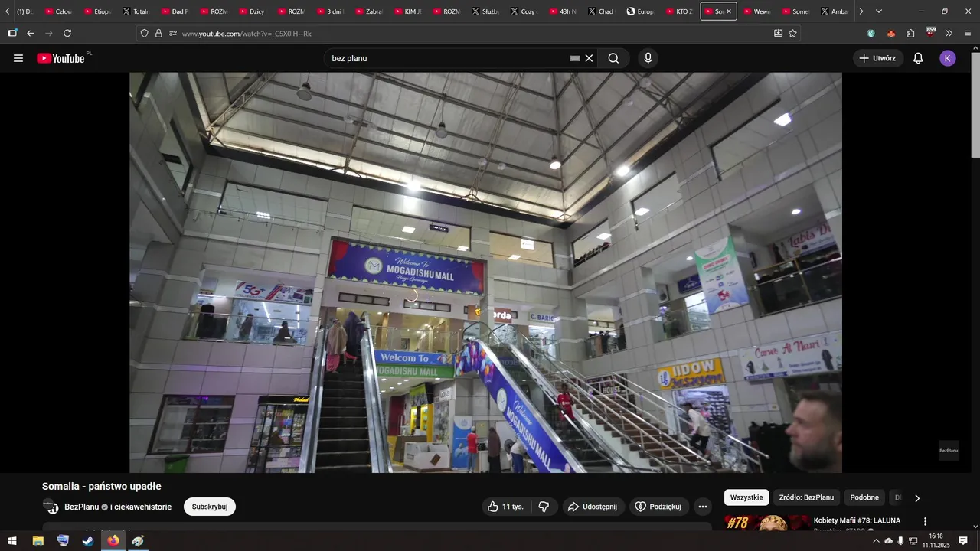
Task: Open Kobiety Mafii #78: LALUNA video
Action: tap(857, 520)
